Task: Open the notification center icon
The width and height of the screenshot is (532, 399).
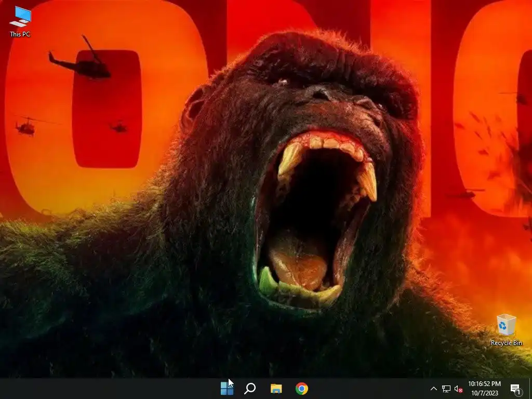Action: [515, 389]
